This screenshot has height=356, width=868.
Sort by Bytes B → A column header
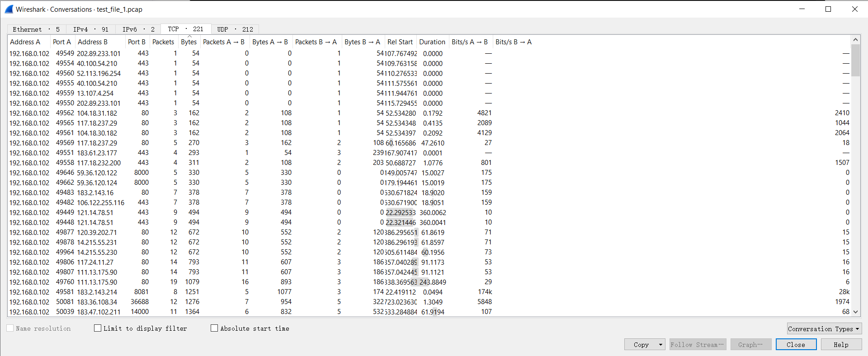pos(363,42)
